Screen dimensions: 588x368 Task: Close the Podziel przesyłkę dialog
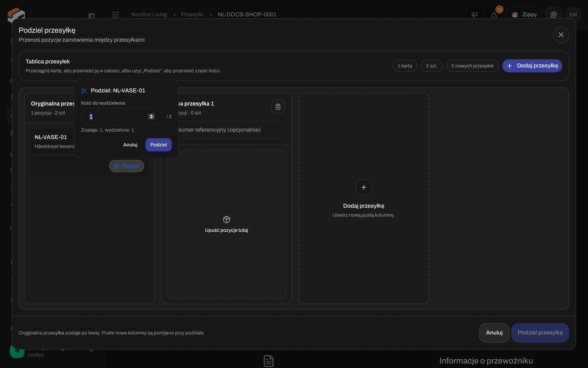(561, 35)
